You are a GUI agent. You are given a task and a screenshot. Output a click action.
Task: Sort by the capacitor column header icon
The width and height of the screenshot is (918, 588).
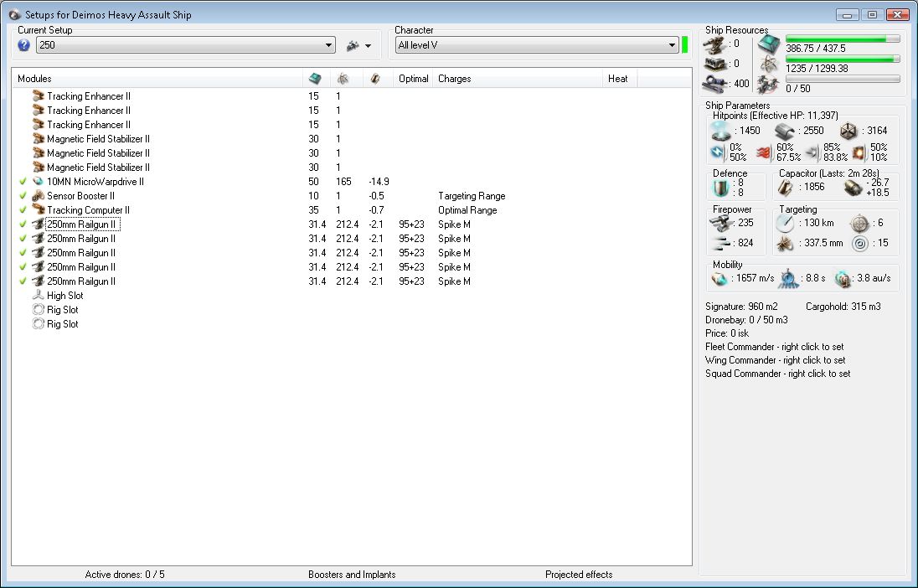coord(375,79)
